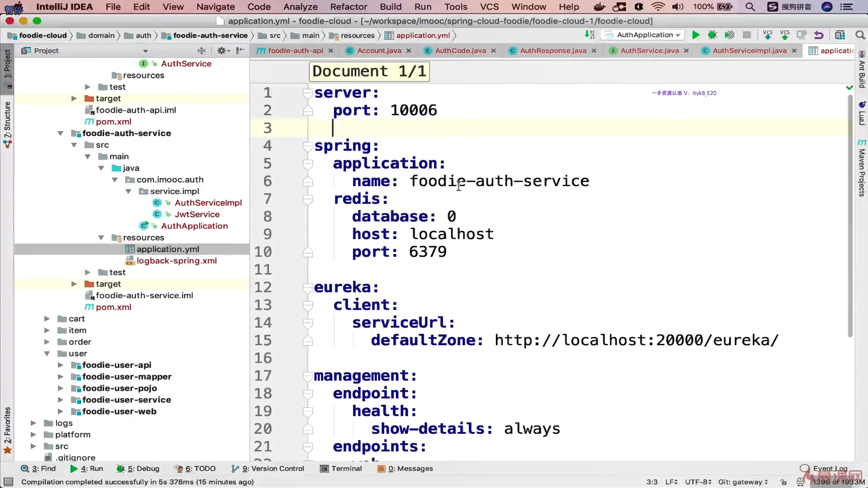
Task: Expand the cart folder
Action: pyautogui.click(x=47, y=319)
